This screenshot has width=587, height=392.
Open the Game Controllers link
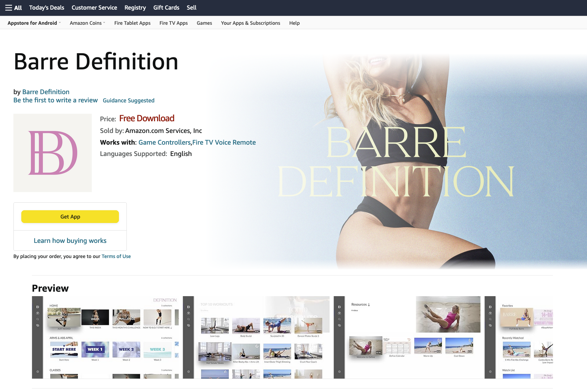tap(165, 142)
